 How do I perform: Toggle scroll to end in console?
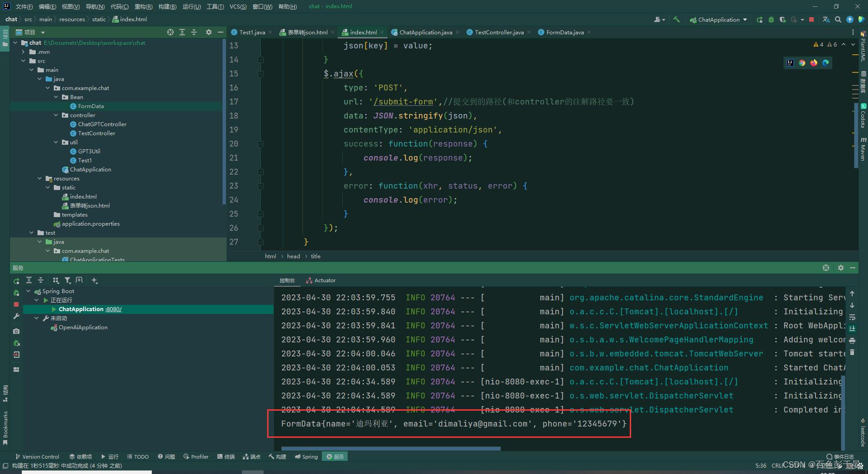pos(852,329)
